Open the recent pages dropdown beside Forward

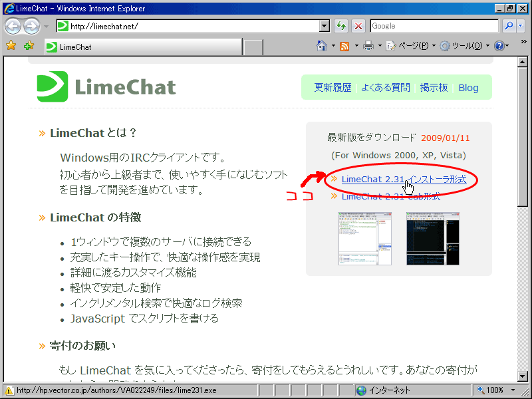46,27
